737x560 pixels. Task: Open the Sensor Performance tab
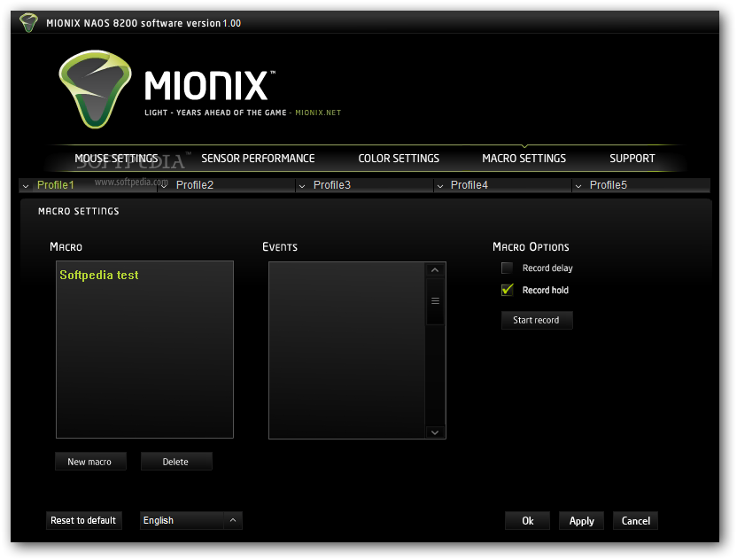[258, 159]
